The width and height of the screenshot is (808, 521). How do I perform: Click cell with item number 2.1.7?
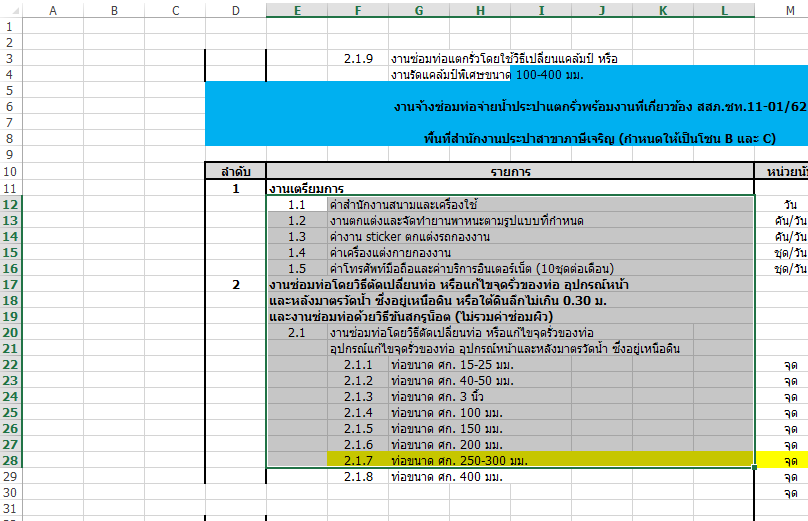pyautogui.click(x=358, y=460)
